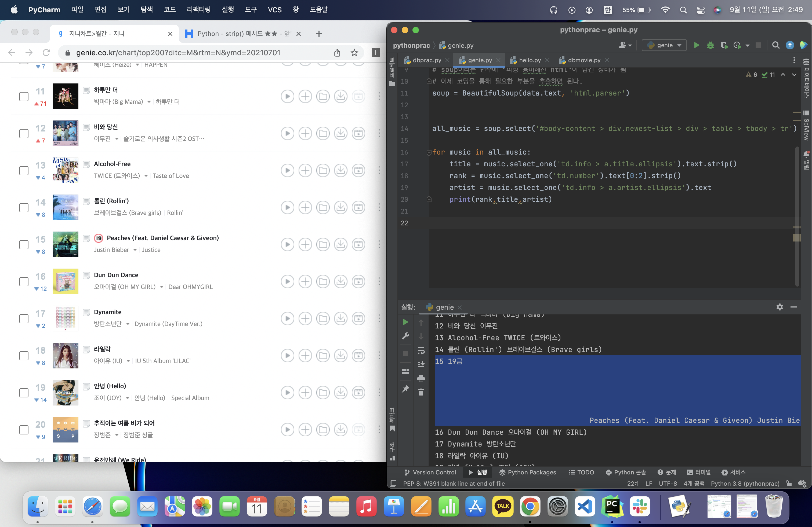
Task: Reload the Genie chart page
Action: (x=46, y=53)
